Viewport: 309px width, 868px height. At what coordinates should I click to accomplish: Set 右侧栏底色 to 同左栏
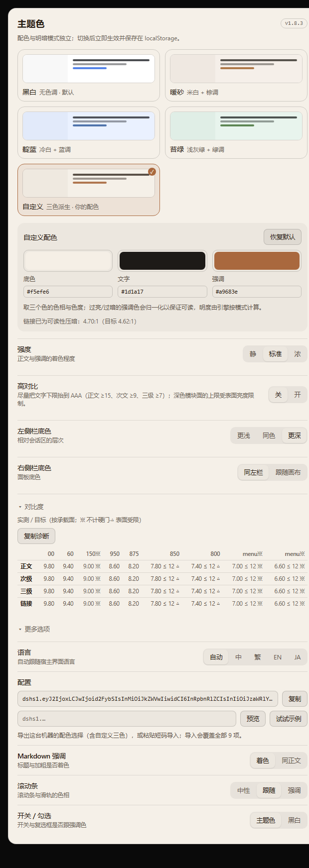253,472
